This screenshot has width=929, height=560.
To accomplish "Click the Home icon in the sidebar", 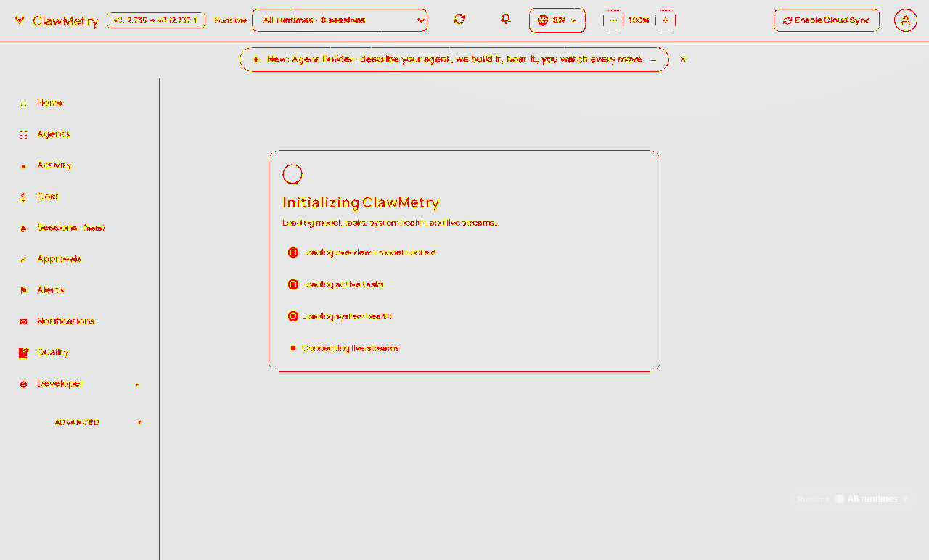I will (23, 104).
